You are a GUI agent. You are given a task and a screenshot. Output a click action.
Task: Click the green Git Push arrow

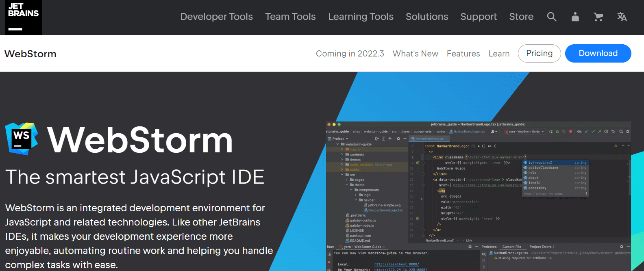tap(599, 132)
